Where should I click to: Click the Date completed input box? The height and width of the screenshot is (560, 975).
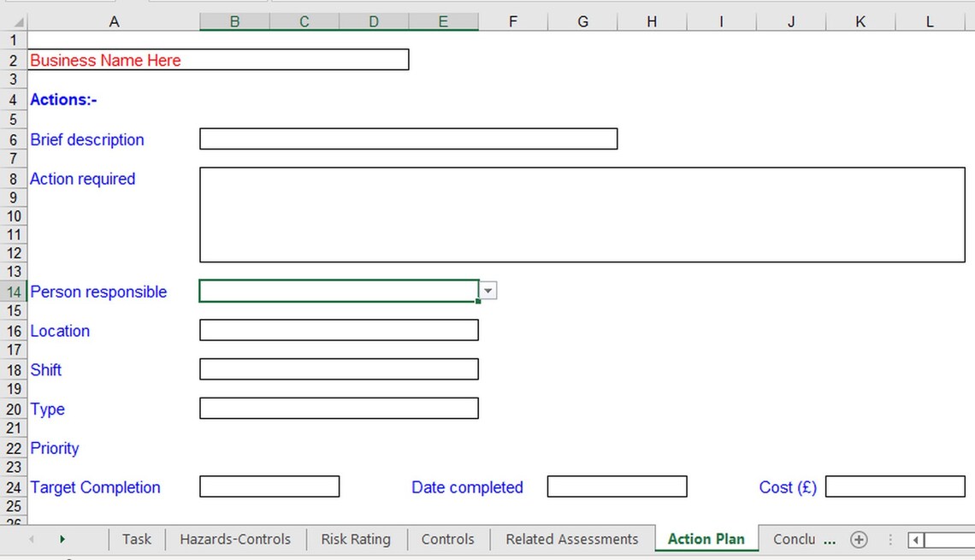pos(617,486)
